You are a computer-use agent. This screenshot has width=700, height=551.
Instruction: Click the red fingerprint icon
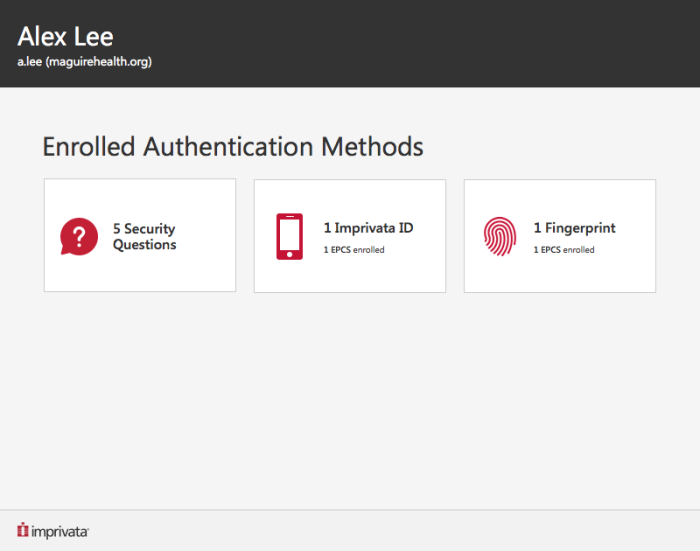499,236
